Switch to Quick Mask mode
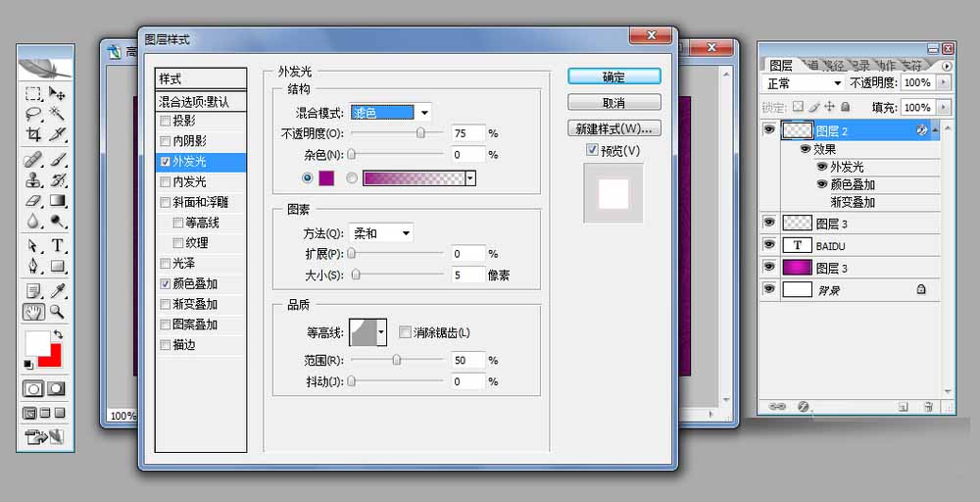 coord(56,389)
